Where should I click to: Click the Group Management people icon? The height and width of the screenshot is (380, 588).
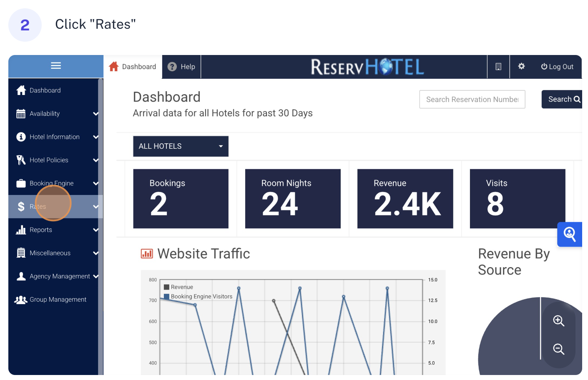pyautogui.click(x=21, y=300)
